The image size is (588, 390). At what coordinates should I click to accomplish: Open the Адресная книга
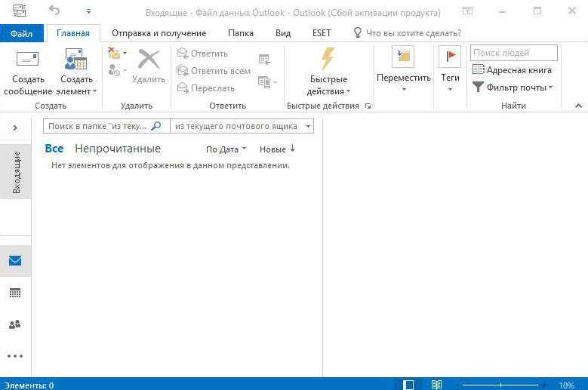(512, 70)
